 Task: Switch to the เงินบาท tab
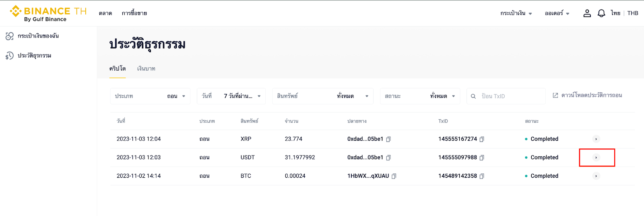coord(146,69)
